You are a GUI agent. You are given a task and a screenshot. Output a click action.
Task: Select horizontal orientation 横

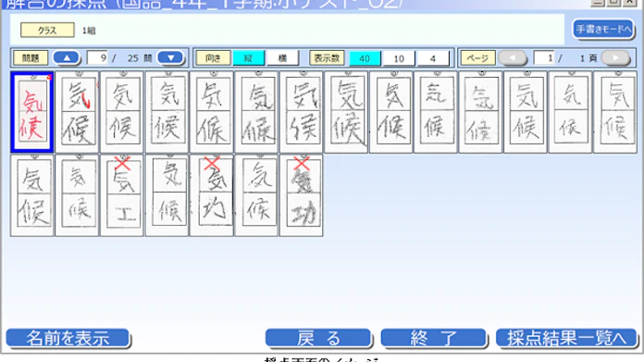pyautogui.click(x=282, y=58)
